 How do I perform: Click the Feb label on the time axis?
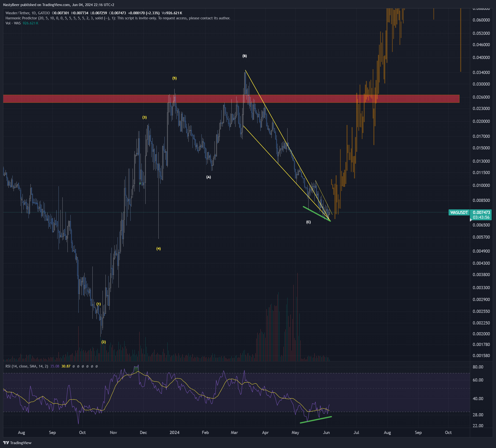tap(205, 433)
